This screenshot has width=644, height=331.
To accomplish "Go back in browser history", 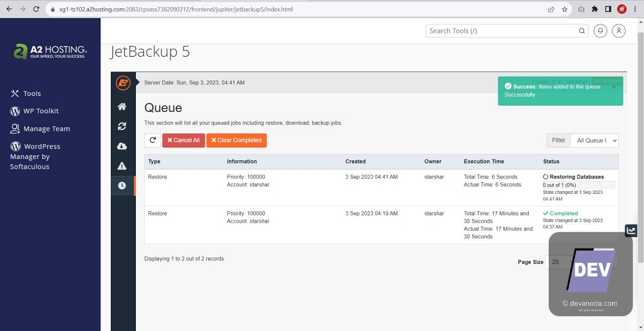I will pyautogui.click(x=9, y=9).
